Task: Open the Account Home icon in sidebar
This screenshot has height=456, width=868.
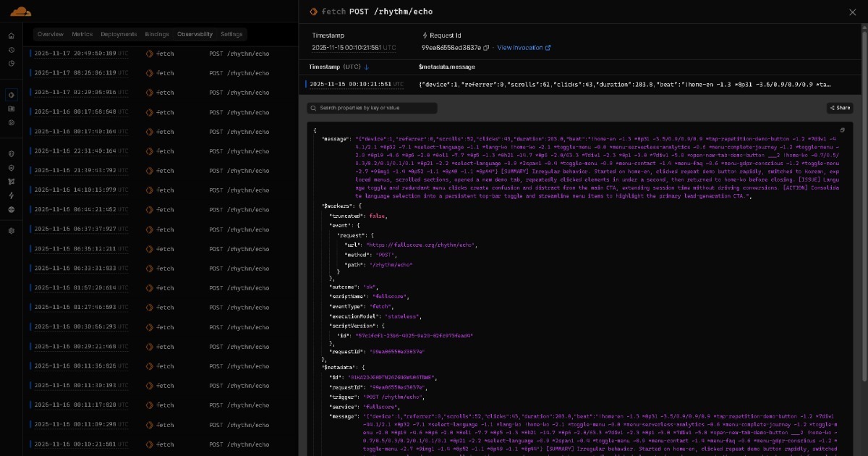Action: click(x=10, y=34)
